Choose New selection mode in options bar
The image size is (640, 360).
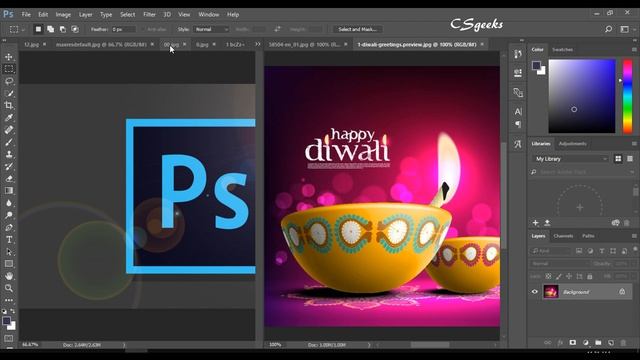click(38, 29)
